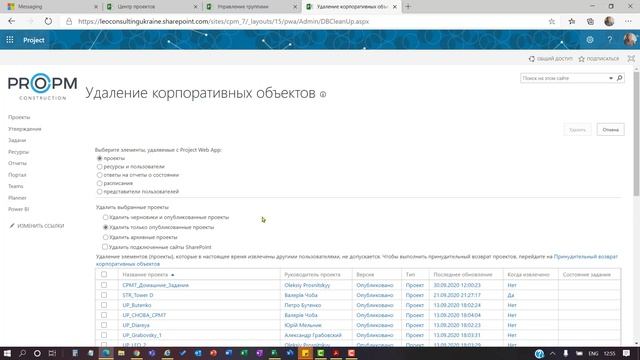Select the расписания radio option
Viewport: 640px width, 360px height.
pos(99,183)
